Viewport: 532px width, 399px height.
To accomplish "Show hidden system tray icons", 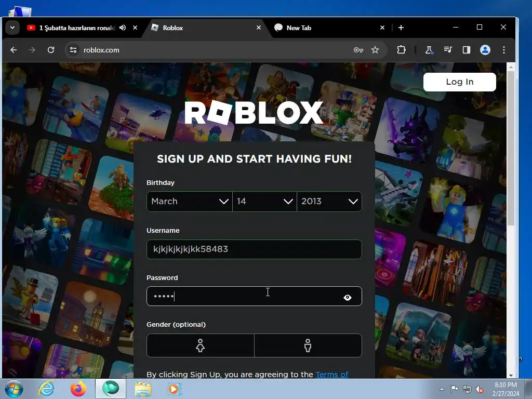I will (442, 389).
